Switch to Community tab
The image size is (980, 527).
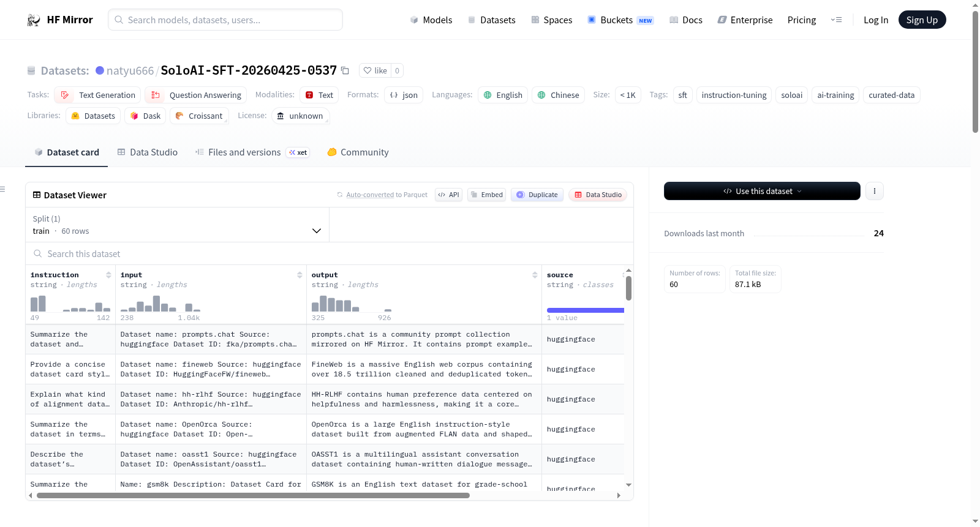[358, 152]
